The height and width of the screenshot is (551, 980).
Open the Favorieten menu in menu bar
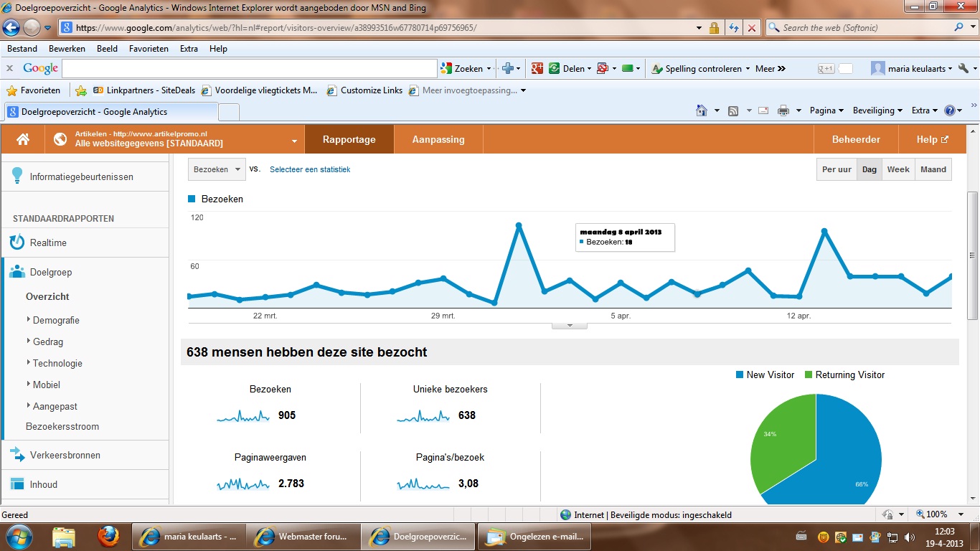coord(149,49)
